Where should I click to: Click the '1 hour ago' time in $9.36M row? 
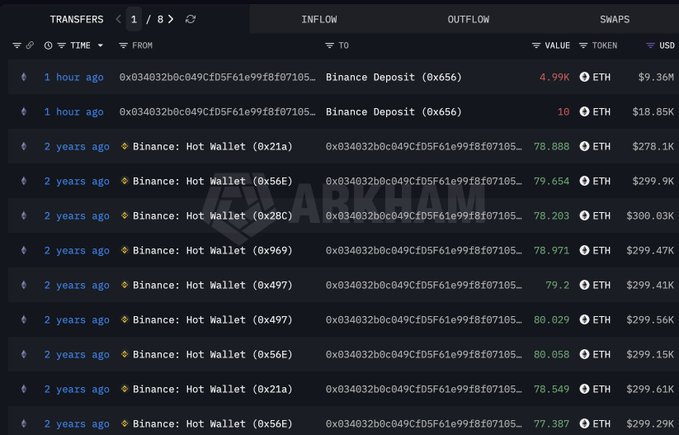tap(74, 77)
